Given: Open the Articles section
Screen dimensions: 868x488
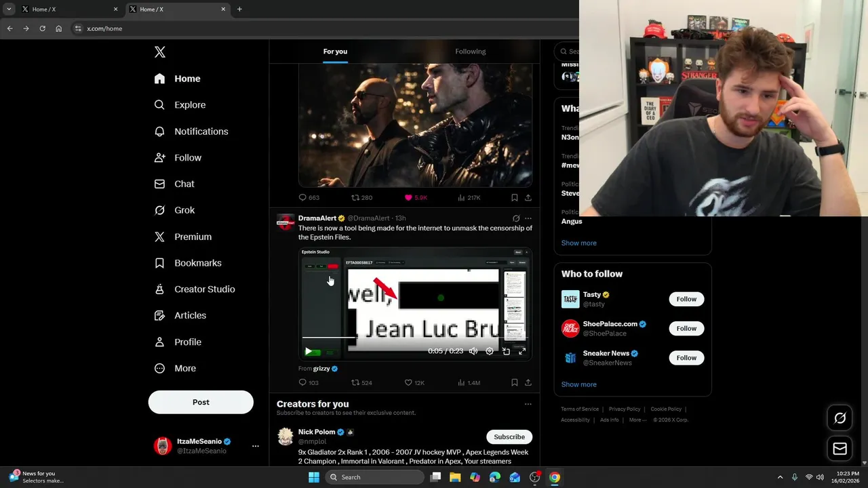Looking at the screenshot, I should pyautogui.click(x=180, y=315).
